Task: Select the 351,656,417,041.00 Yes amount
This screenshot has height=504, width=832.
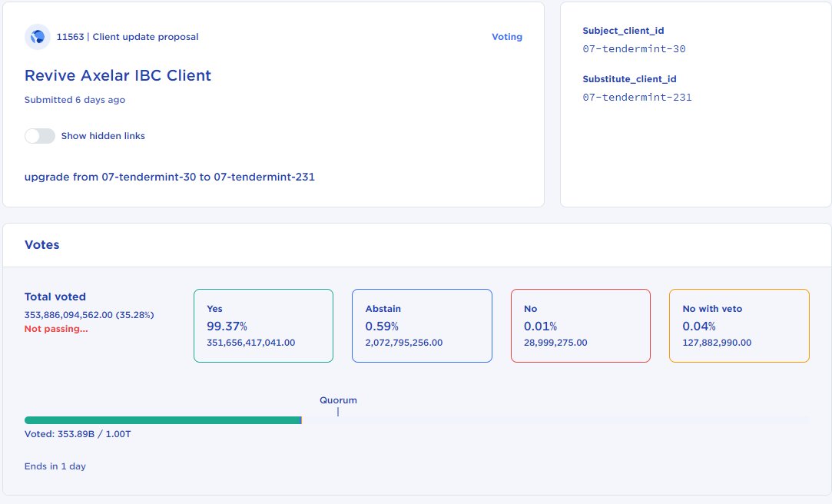Action: (x=251, y=343)
